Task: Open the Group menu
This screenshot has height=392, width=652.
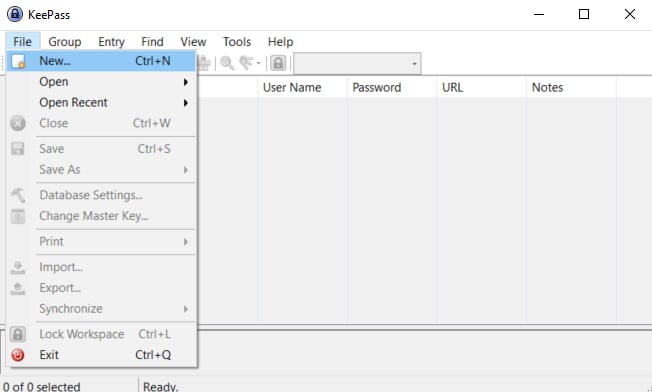Action: [65, 42]
